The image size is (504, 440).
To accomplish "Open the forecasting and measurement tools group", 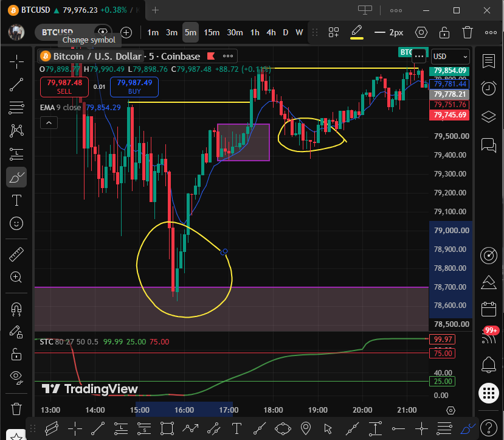I will pyautogui.click(x=16, y=154).
